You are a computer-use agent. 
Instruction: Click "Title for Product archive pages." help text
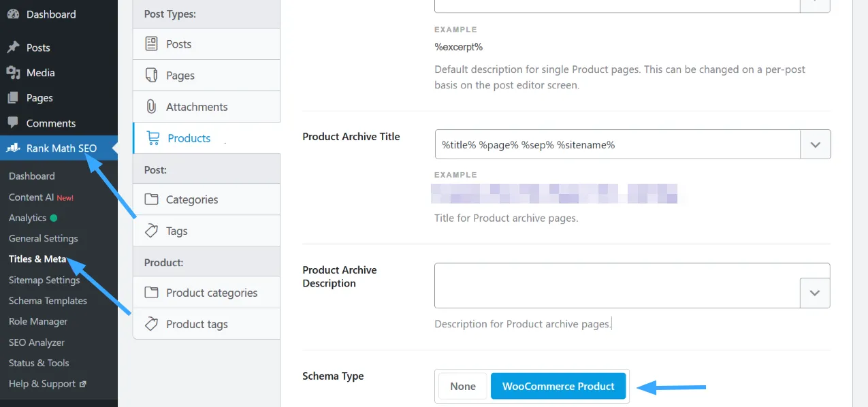(x=507, y=218)
